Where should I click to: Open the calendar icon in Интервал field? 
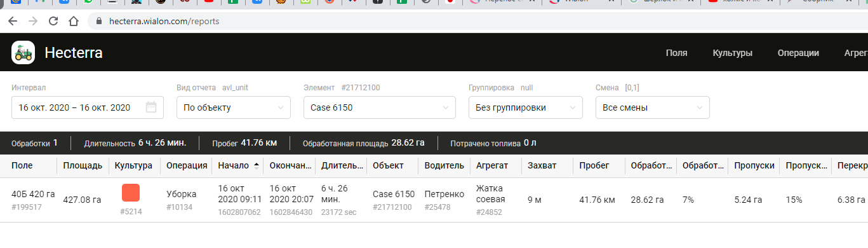(x=151, y=107)
